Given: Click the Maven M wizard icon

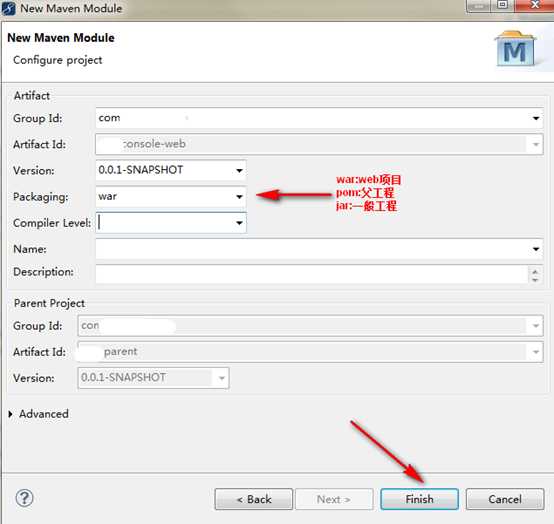Looking at the screenshot, I should 515,49.
